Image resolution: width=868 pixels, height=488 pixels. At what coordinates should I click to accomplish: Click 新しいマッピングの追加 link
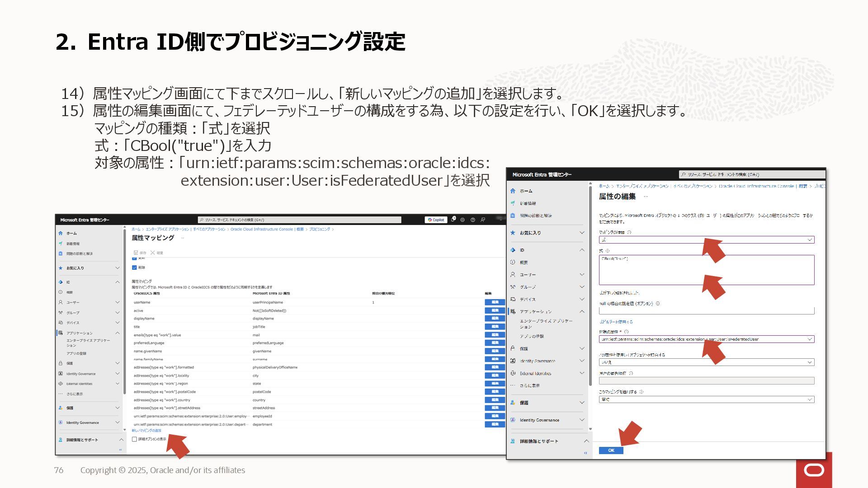click(x=146, y=431)
